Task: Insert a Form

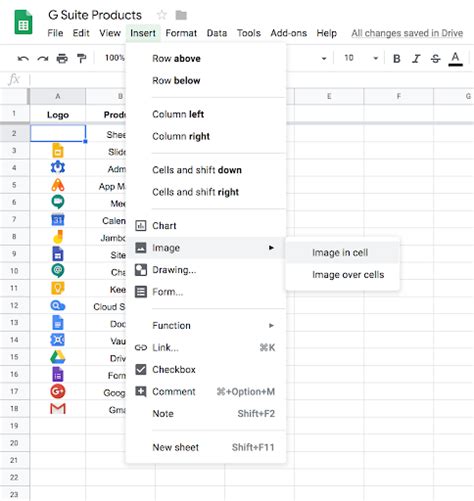Action: 206,292
